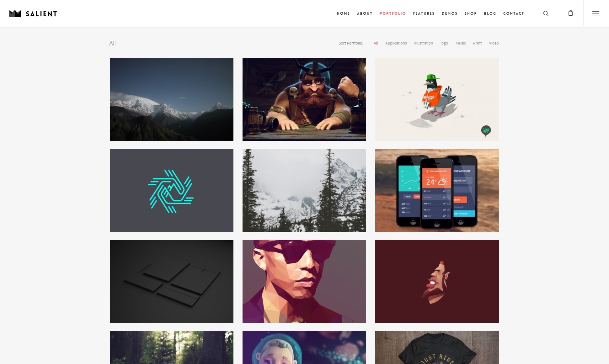Select the Illustration portfolio filter
The width and height of the screenshot is (609, 364).
424,43
